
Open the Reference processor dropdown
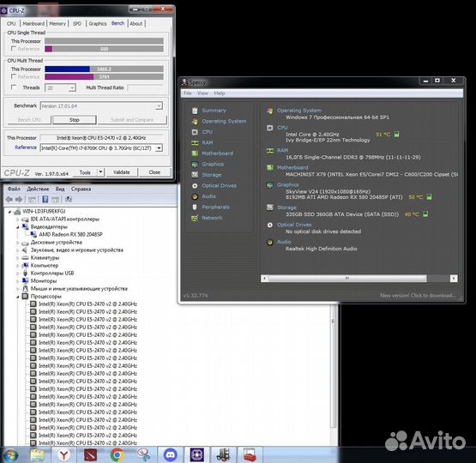159,148
